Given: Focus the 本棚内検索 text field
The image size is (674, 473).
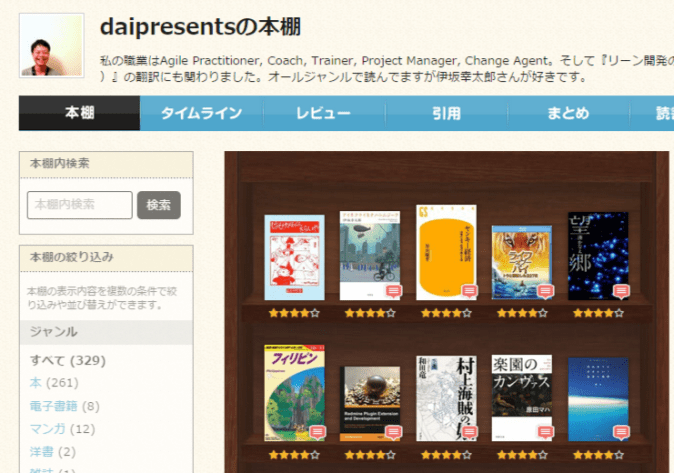Looking at the screenshot, I should [80, 204].
